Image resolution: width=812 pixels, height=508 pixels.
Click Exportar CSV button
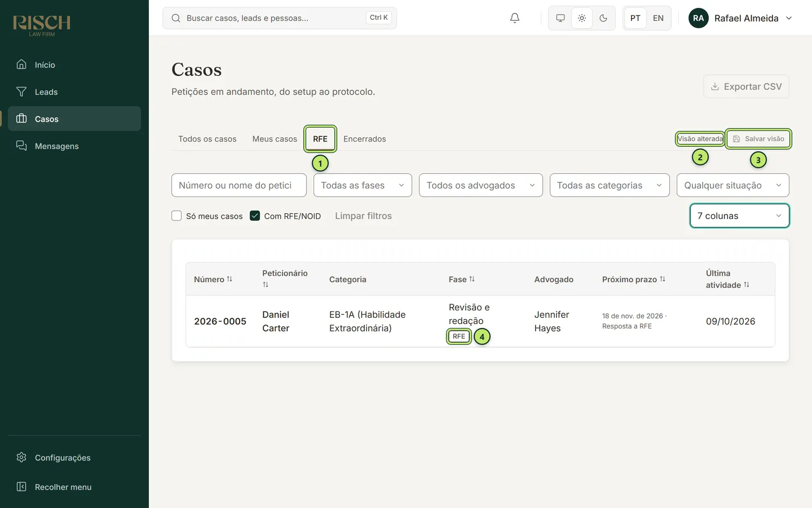coord(746,86)
